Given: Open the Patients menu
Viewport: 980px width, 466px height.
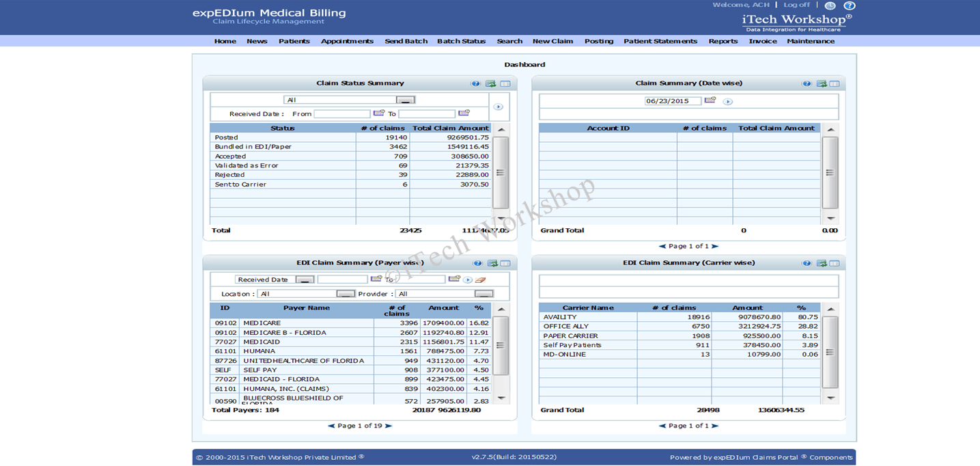Looking at the screenshot, I should point(294,41).
